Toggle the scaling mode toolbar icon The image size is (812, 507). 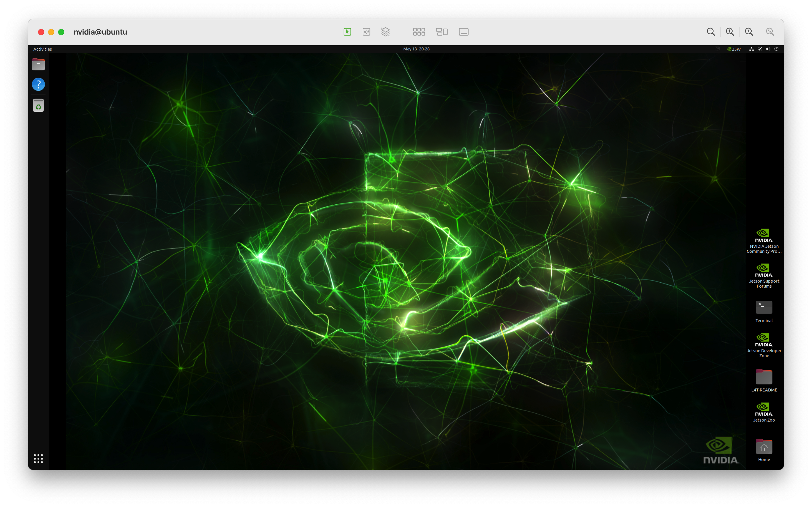pos(366,32)
